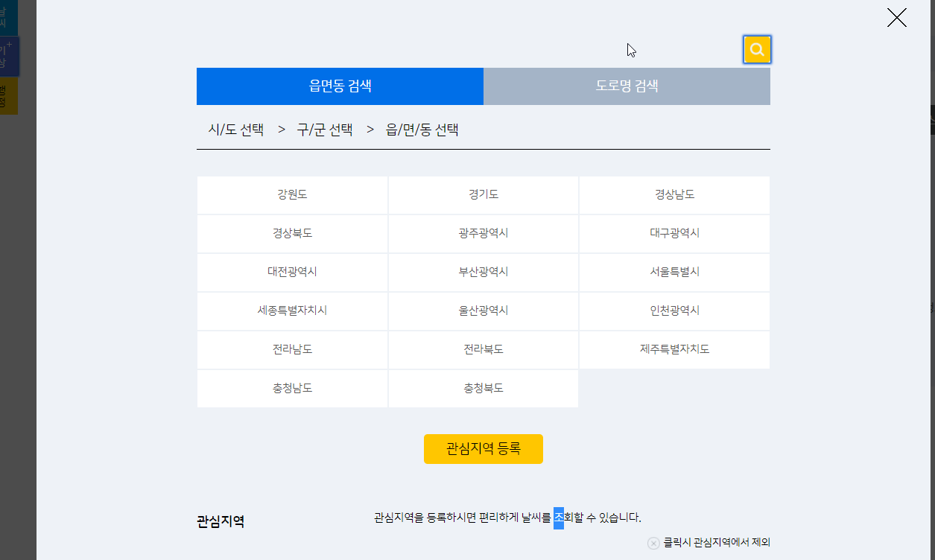This screenshot has height=560, width=935.
Task: Switch to the 도로명 검색 tab
Action: pos(627,86)
